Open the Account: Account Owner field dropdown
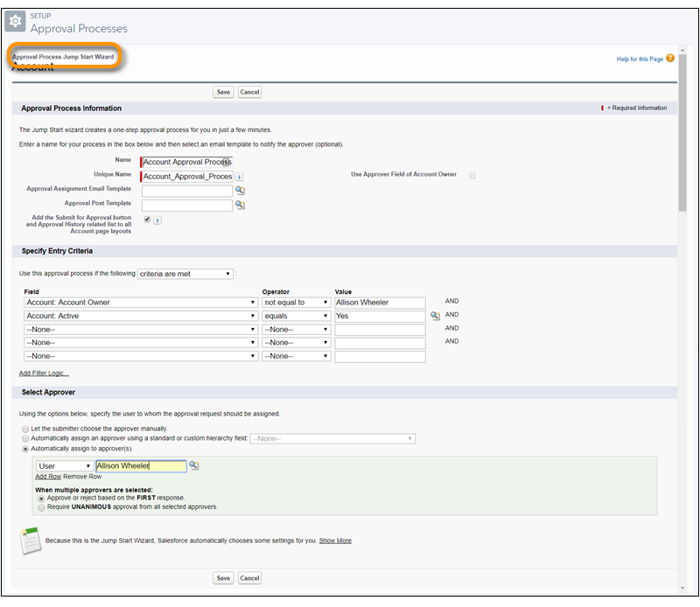This screenshot has height=607, width=700. point(141,303)
